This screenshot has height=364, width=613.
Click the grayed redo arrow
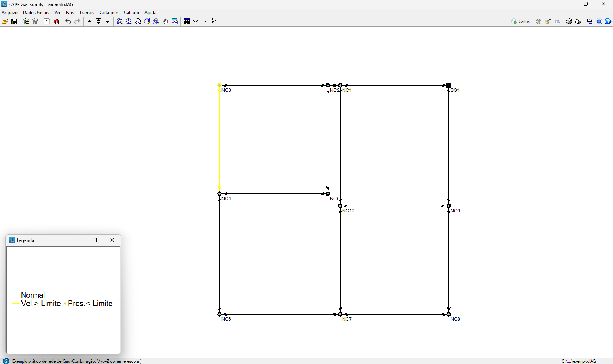(x=77, y=21)
